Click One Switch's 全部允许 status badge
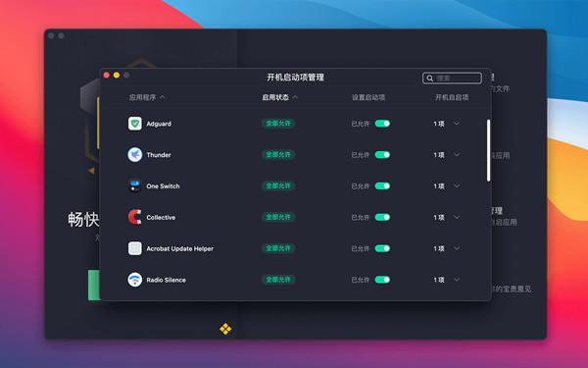 pyautogui.click(x=278, y=185)
